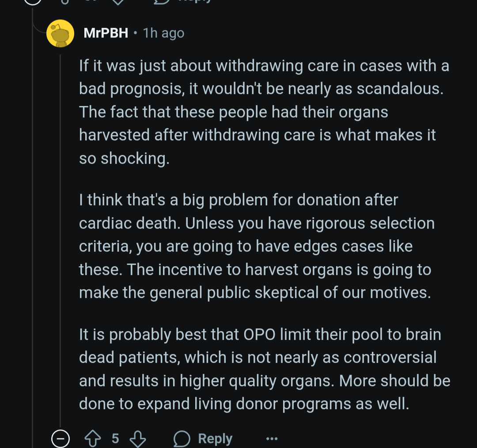477x448 pixels.
Task: Click paragraph beginning 'If it was just about'
Action: (x=264, y=112)
